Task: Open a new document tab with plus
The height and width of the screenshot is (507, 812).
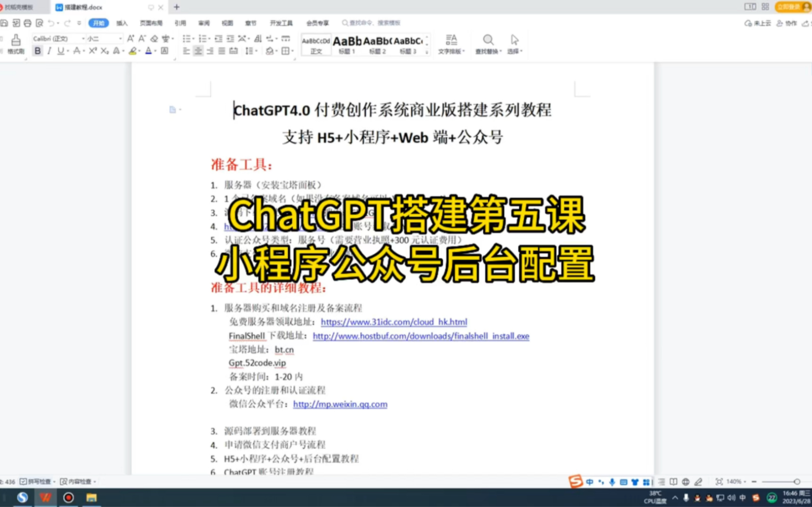Action: [x=177, y=7]
